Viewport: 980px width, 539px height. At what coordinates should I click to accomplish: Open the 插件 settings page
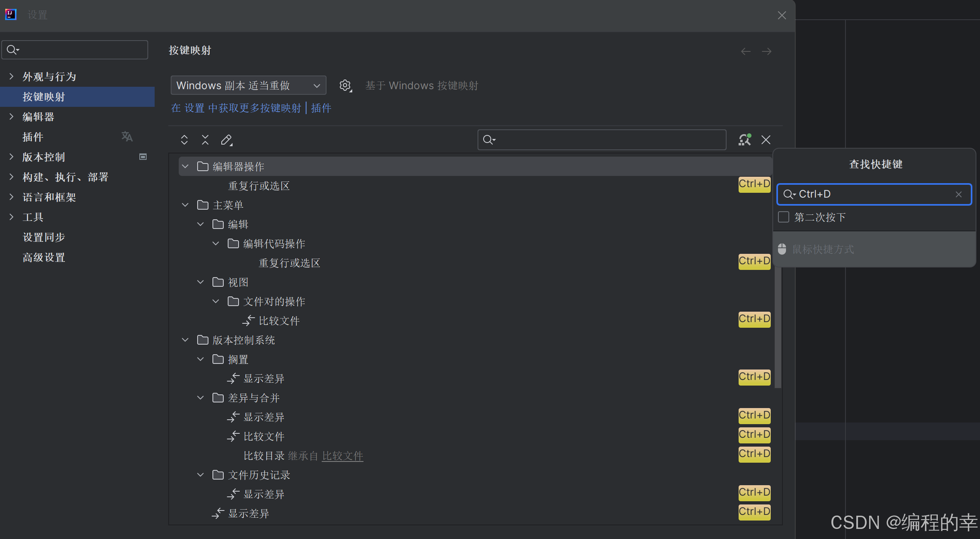coord(33,137)
